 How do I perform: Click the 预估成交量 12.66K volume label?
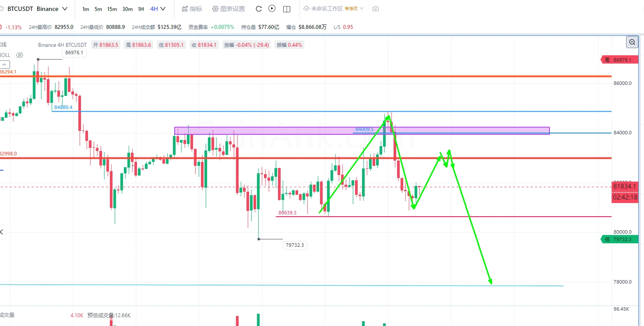click(x=109, y=315)
